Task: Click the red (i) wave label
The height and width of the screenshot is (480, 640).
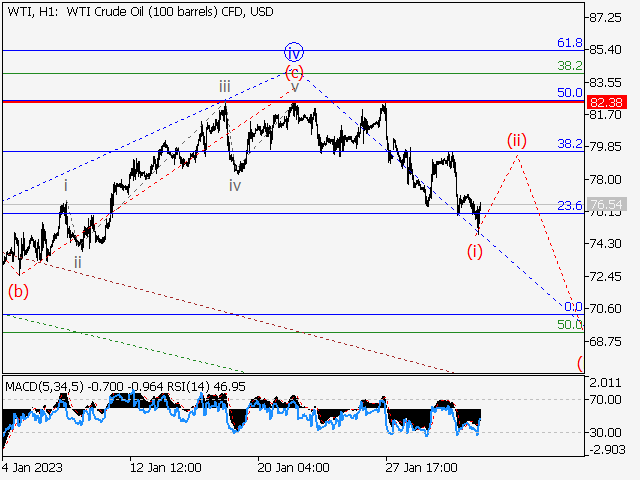Action: tap(475, 251)
